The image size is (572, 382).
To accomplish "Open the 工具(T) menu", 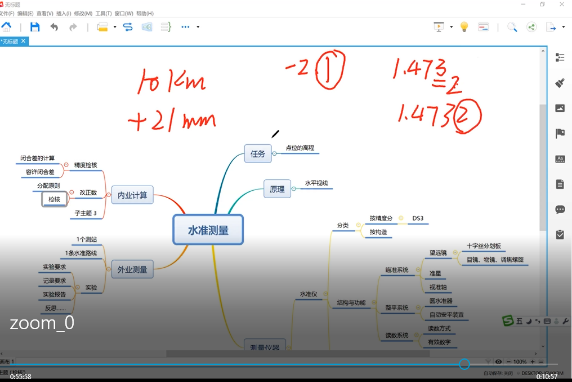I will coord(104,13).
